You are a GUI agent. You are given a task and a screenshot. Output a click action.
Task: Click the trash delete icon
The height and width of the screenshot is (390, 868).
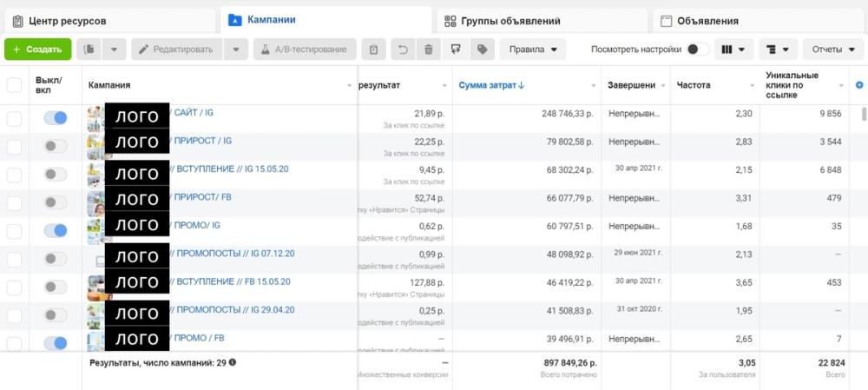point(428,50)
